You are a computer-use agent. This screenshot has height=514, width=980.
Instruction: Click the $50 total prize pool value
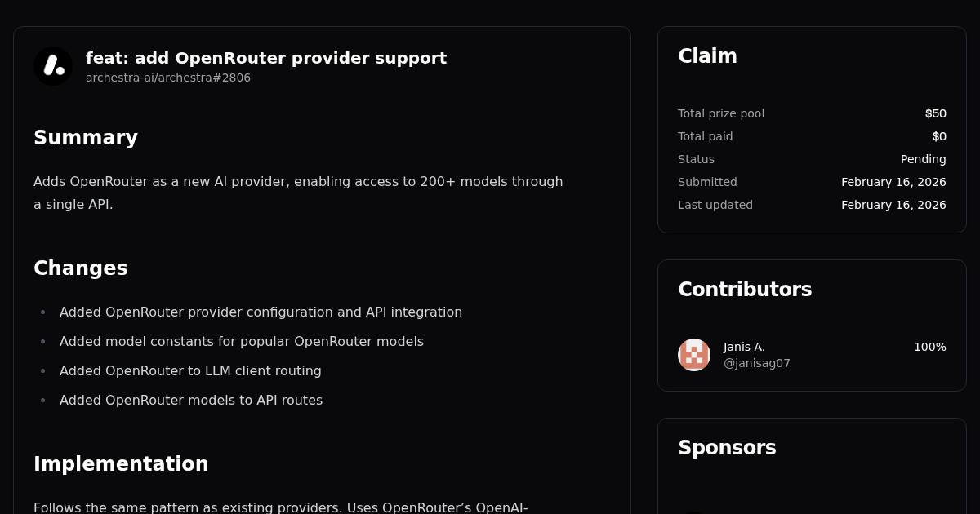click(x=936, y=113)
